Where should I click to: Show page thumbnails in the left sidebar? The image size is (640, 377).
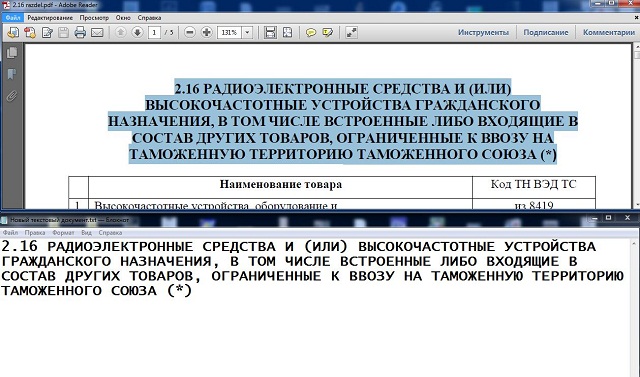click(12, 53)
